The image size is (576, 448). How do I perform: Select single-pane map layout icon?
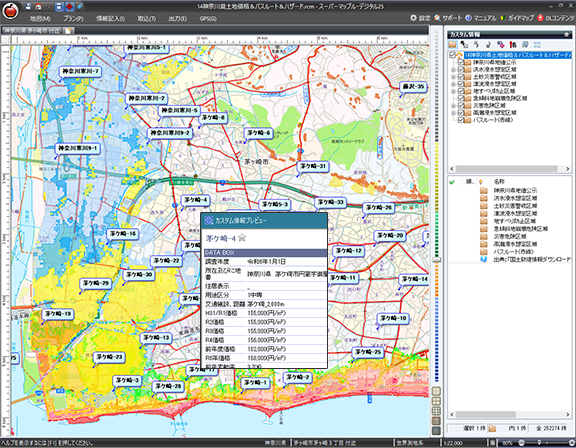(x=436, y=391)
